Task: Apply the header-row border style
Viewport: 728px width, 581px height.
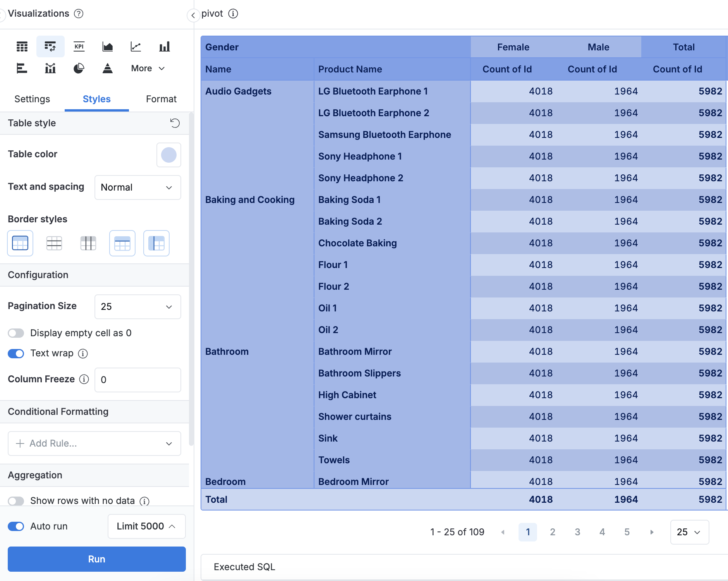Action: (x=122, y=243)
